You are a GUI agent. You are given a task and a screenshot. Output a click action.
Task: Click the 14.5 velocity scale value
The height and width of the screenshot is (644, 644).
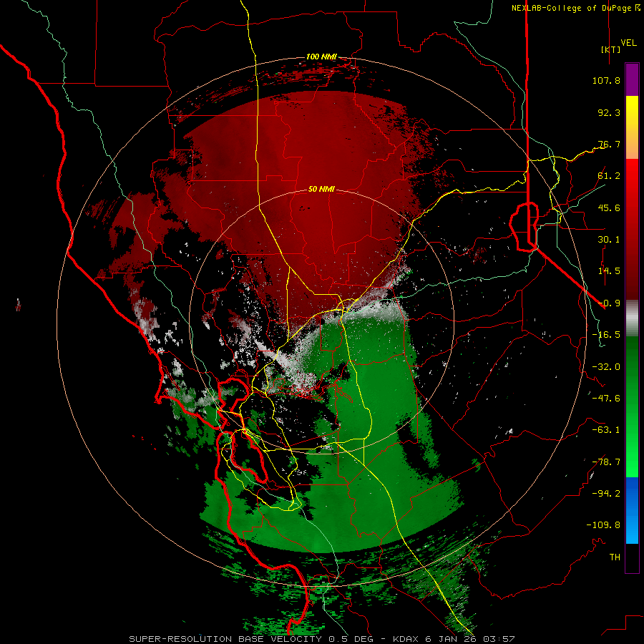click(609, 271)
